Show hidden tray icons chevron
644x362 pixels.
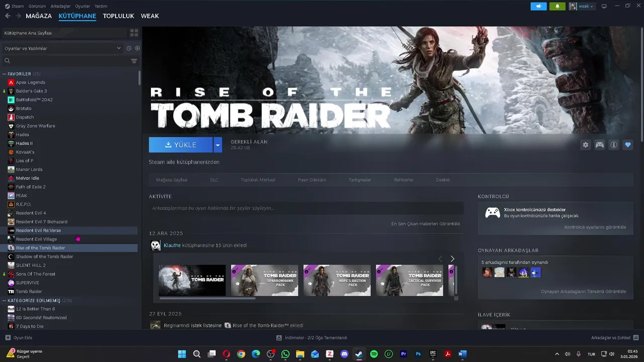click(556, 354)
